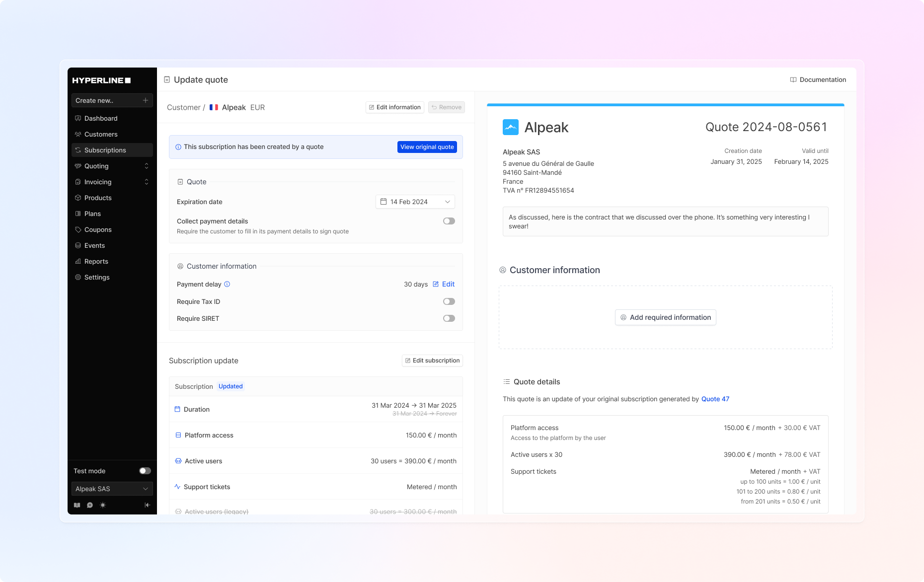The image size is (924, 582).
Task: Click the TVA n° FR12894551654 text
Action: [539, 190]
